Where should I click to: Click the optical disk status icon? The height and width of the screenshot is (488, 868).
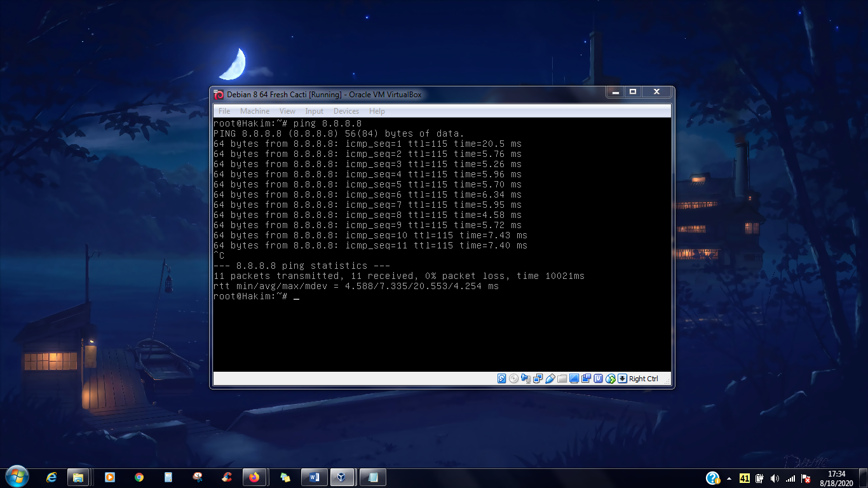coord(513,379)
